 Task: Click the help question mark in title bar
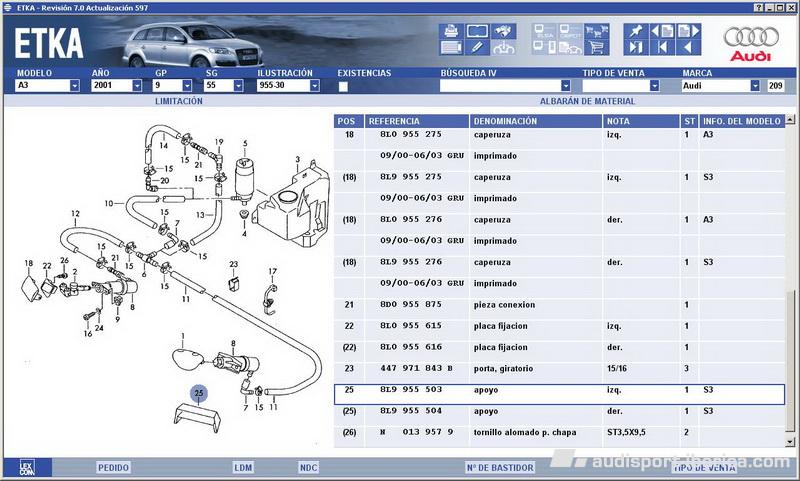[759, 8]
